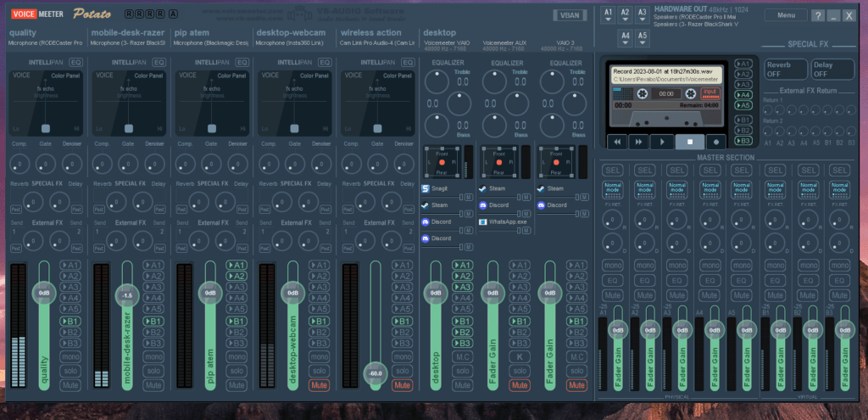
Task: Open EQ on master bus A3
Action: 677,280
